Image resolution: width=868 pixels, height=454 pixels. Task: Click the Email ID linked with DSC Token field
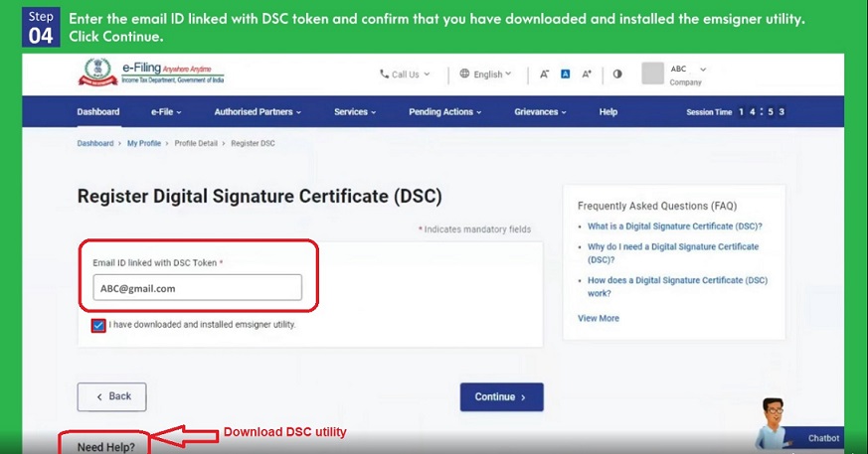pyautogui.click(x=196, y=288)
